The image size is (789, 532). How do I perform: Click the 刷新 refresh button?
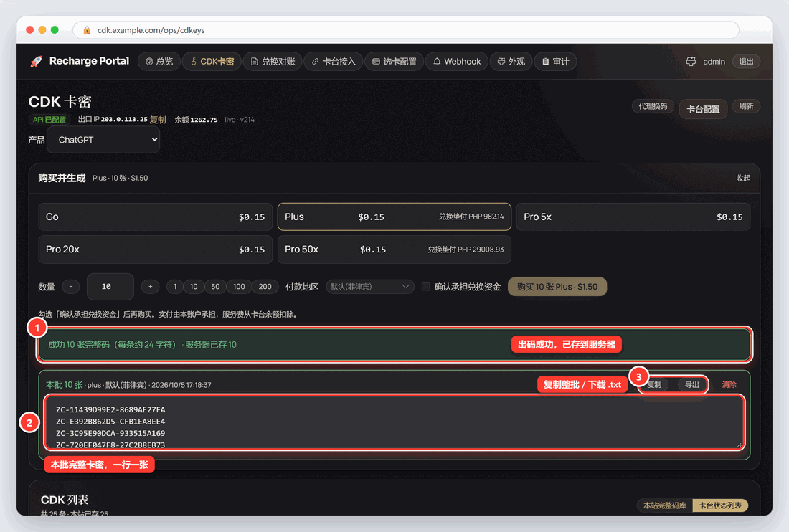click(746, 106)
